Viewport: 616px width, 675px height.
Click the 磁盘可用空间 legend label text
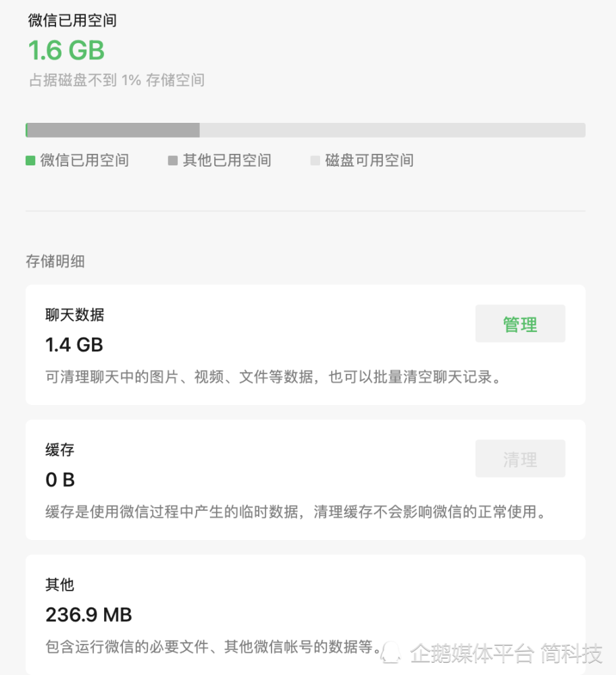(369, 161)
